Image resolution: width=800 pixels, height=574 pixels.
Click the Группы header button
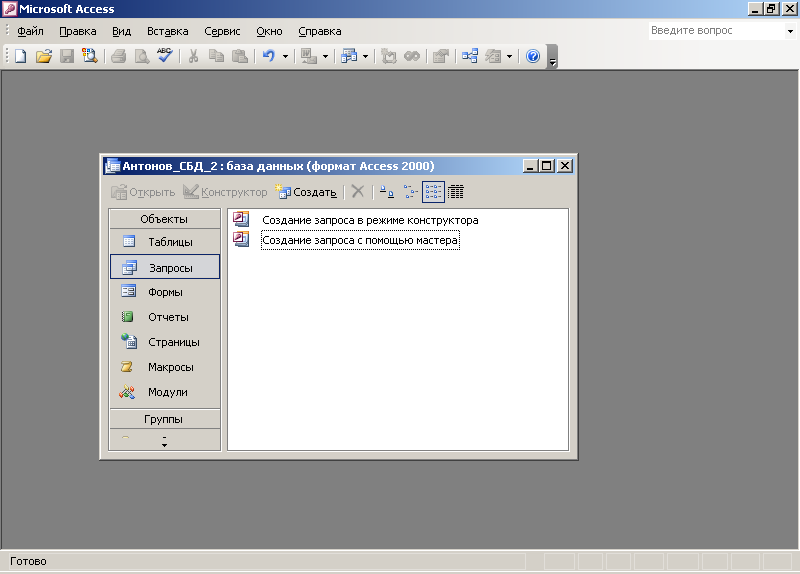pos(164,419)
